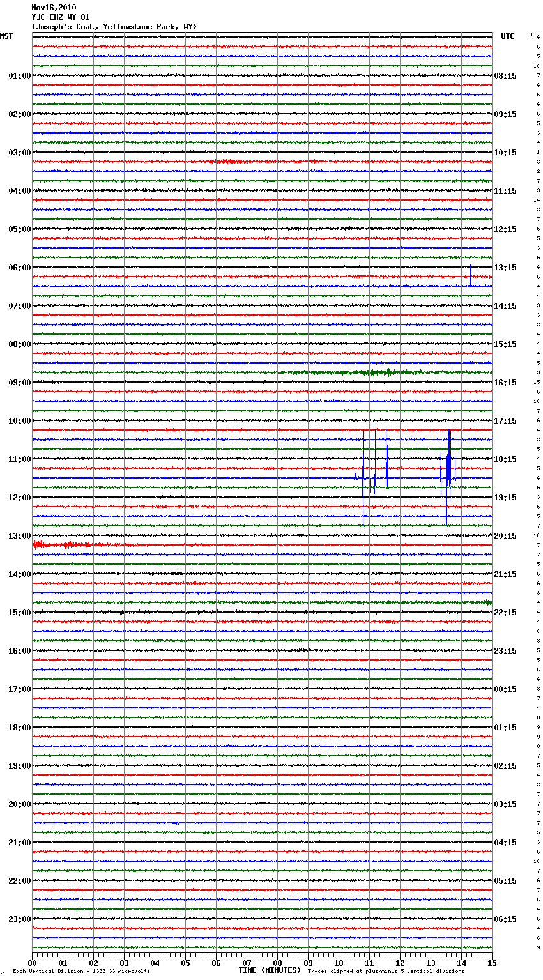Select the 10:00 MST time label

(x=19, y=421)
